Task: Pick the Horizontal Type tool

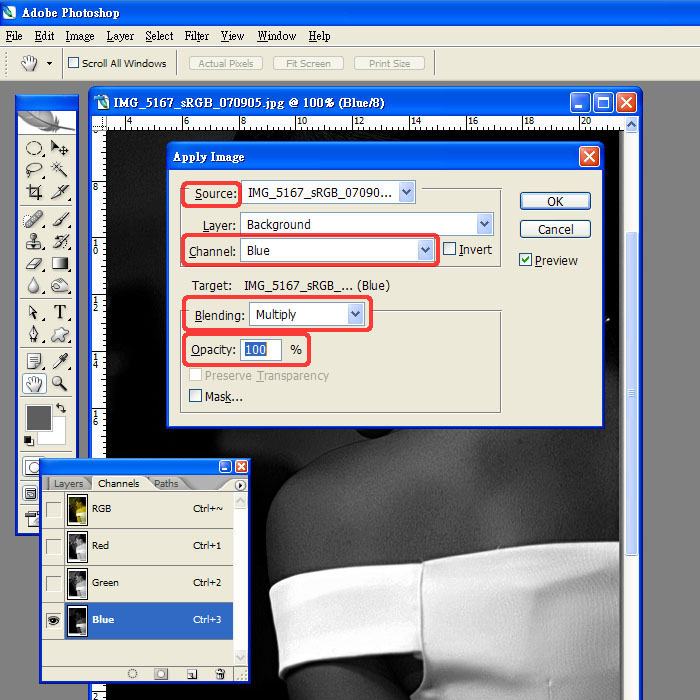Action: [60, 312]
